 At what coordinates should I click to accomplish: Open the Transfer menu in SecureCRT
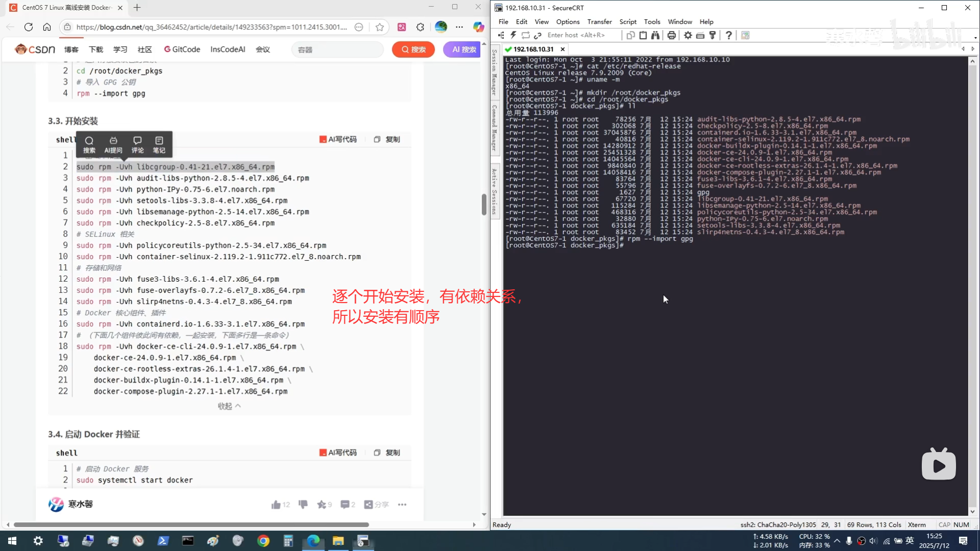[599, 22]
